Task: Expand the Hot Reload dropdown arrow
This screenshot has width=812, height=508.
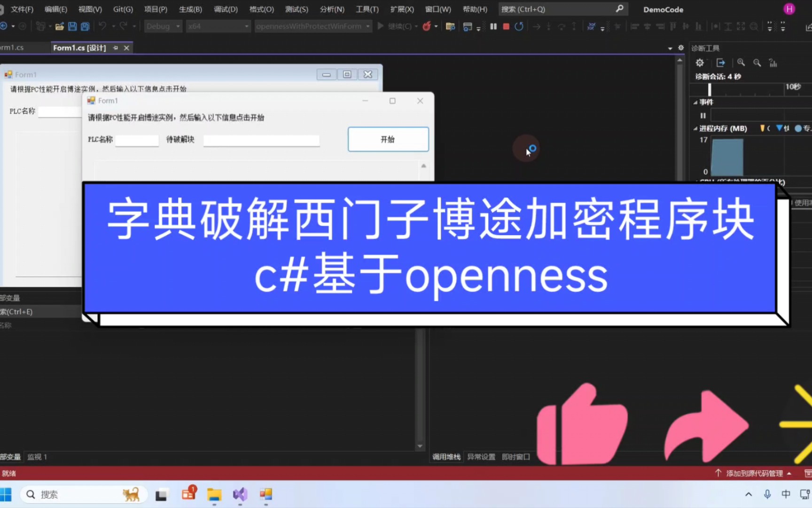Action: point(436,26)
